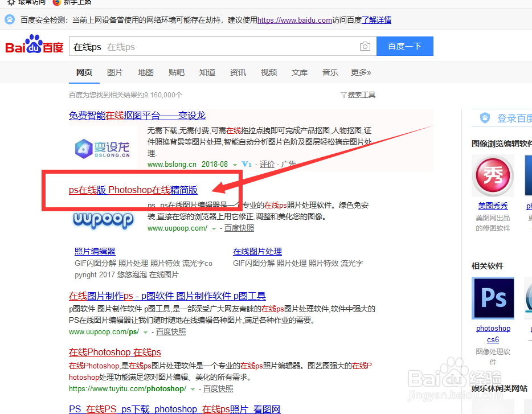Viewport: 532px width, 414px height.
Task: Expand dropdown arrow next to tuyitu.com/photoshop/
Action: click(x=193, y=389)
